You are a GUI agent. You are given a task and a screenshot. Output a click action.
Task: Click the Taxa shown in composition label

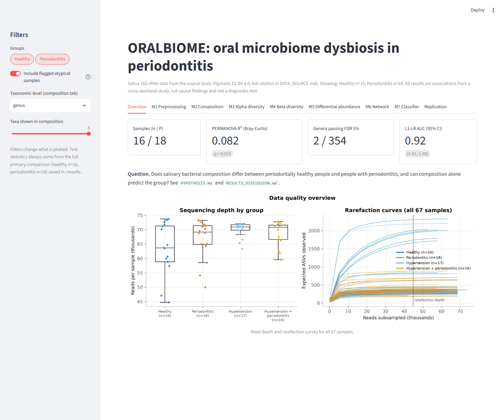point(37,122)
